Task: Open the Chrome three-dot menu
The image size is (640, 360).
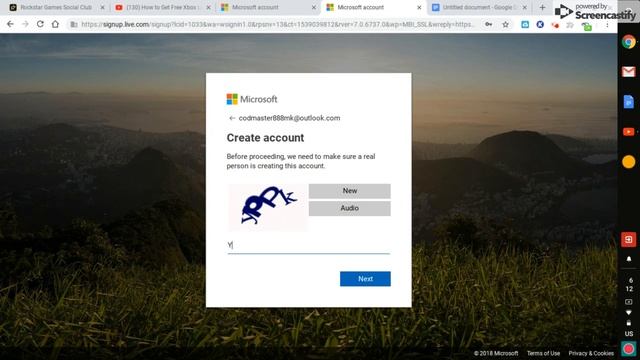Action: tap(607, 25)
